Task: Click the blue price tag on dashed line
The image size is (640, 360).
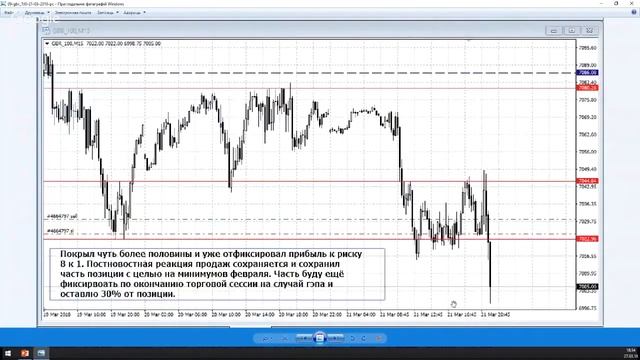Action: point(587,73)
